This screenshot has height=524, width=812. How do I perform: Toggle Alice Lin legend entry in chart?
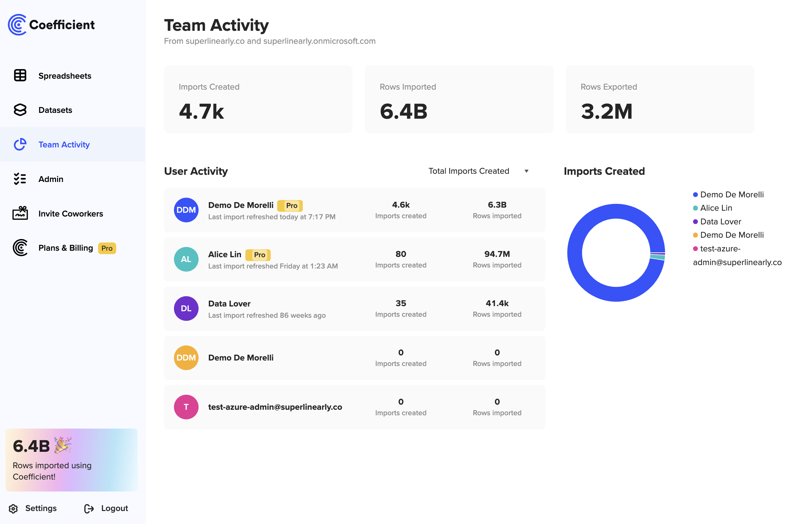pos(716,208)
